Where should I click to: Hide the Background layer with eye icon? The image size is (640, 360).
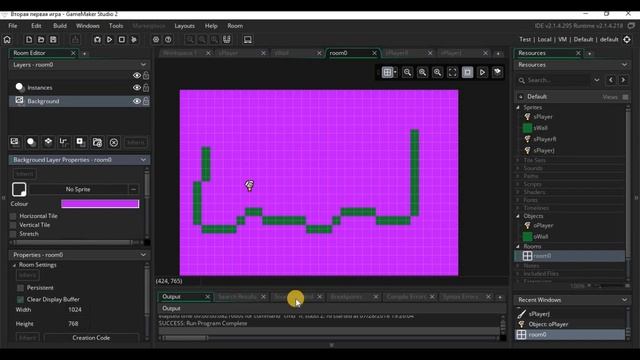click(137, 101)
